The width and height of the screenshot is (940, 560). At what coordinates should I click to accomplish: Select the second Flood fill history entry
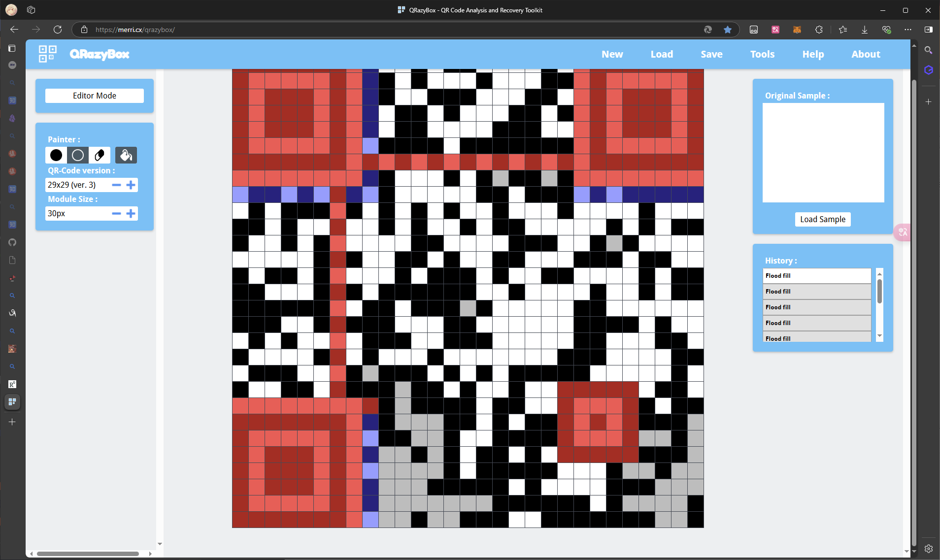(x=817, y=292)
